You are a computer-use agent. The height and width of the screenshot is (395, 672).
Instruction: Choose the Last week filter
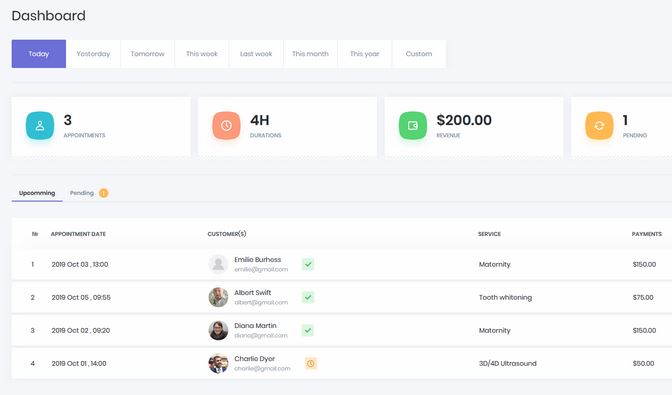pyautogui.click(x=256, y=54)
